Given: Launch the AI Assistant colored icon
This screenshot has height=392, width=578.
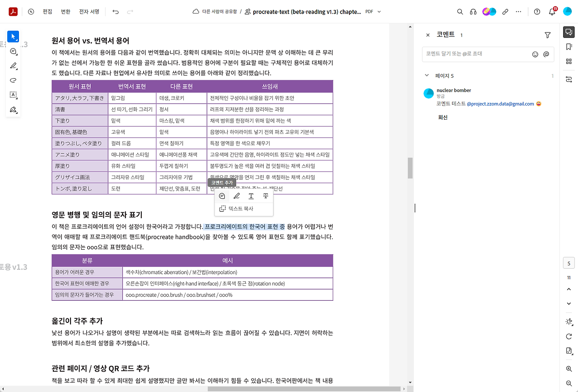Looking at the screenshot, I should coord(489,12).
